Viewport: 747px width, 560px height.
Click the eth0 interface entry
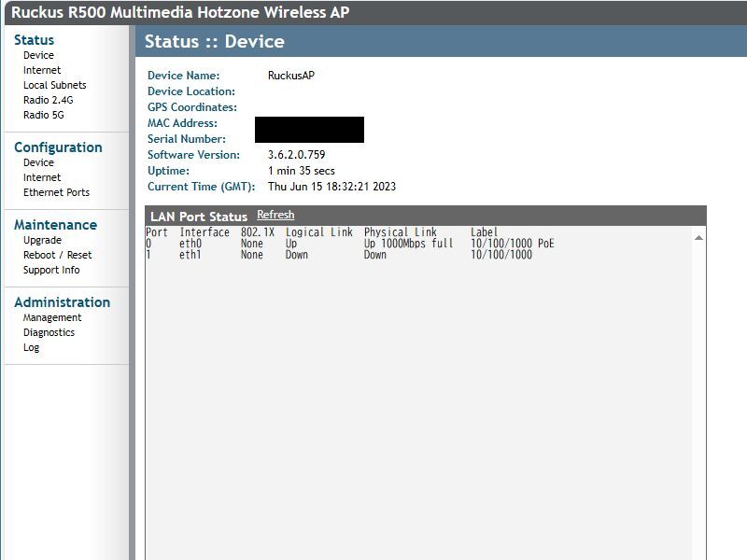coord(190,244)
